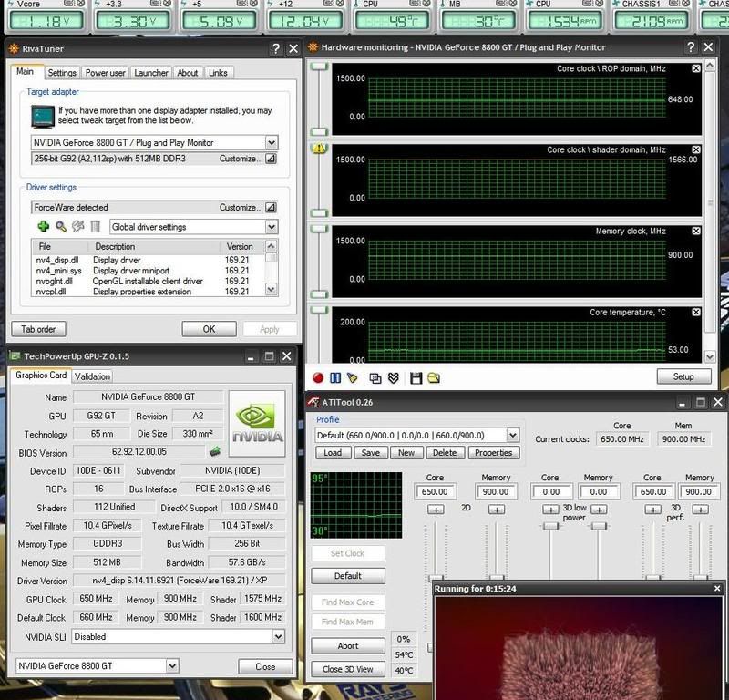This screenshot has height=700, width=729.
Task: Close the Memory clock graph using its X
Action: [696, 232]
